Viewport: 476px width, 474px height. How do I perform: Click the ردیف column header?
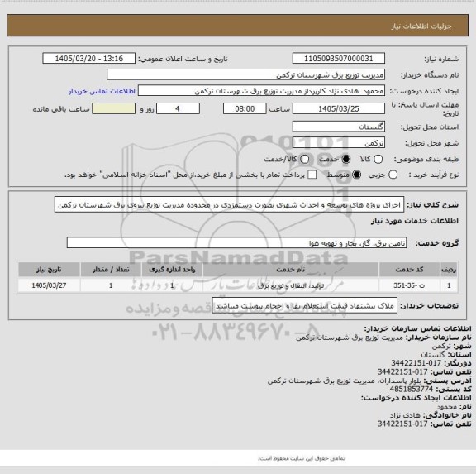pos(449,270)
